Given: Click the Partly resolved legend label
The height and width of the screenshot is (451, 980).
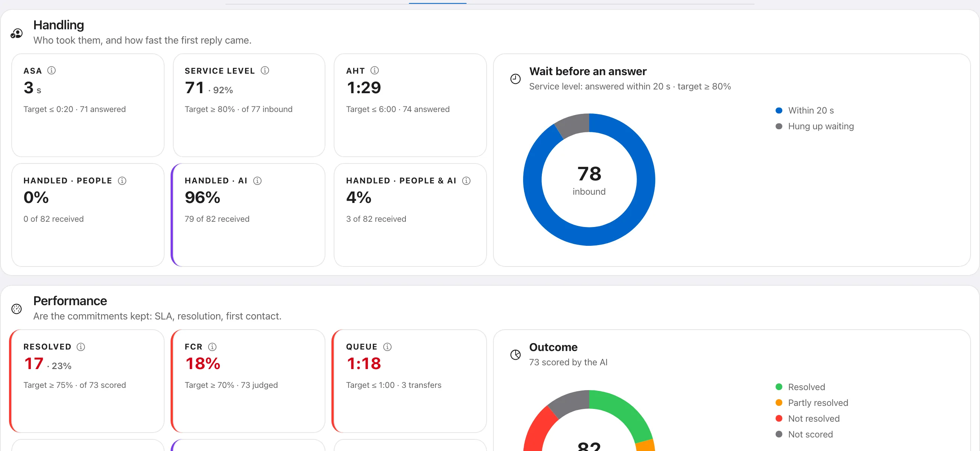Looking at the screenshot, I should point(818,402).
